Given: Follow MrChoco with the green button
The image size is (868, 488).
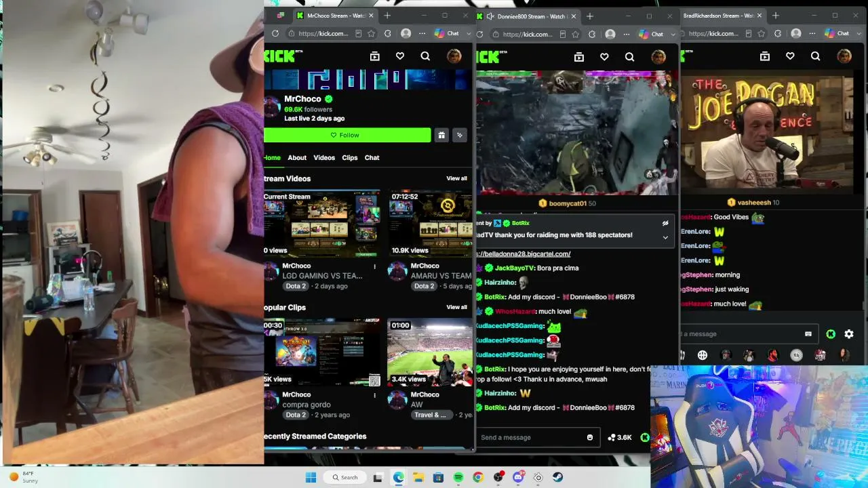Looking at the screenshot, I should (x=347, y=135).
